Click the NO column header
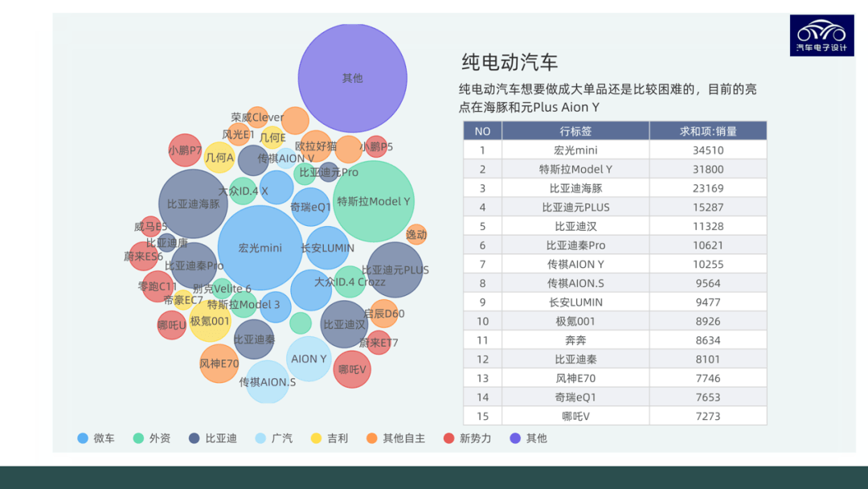The height and width of the screenshot is (489, 868). [483, 131]
